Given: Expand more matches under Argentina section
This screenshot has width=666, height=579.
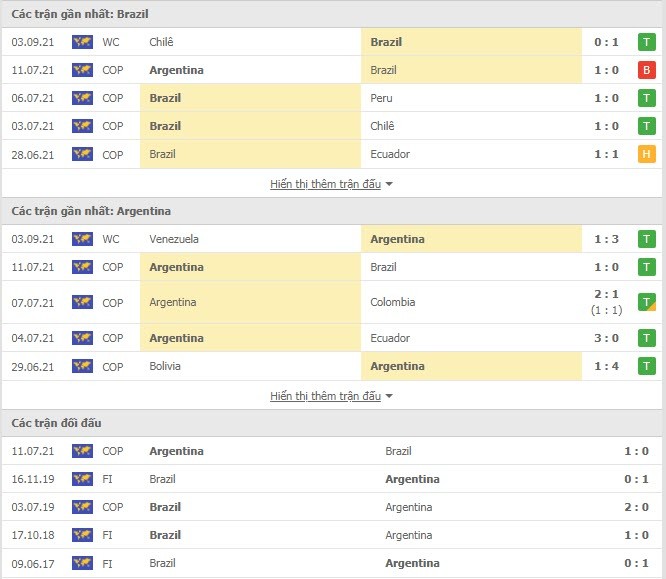Looking at the screenshot, I should 325,396.
